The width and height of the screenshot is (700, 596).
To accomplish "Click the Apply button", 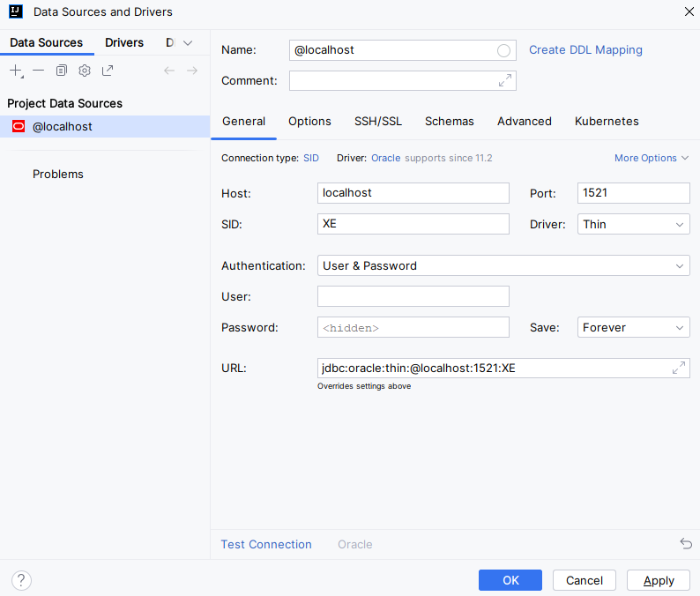I will (659, 580).
